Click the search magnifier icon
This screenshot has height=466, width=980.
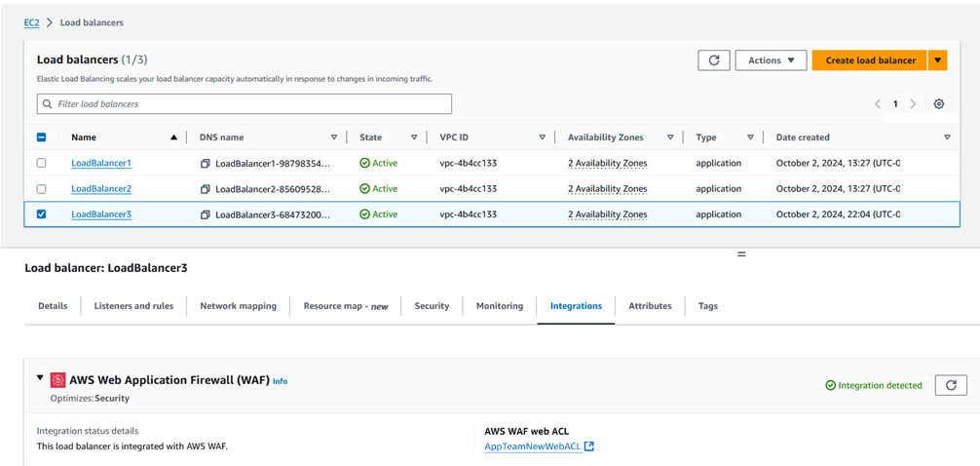(x=48, y=104)
